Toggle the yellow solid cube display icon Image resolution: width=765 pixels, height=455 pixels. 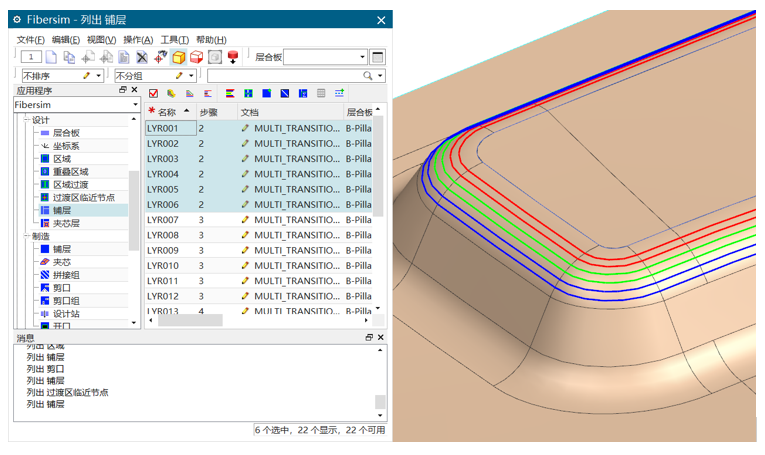point(179,58)
